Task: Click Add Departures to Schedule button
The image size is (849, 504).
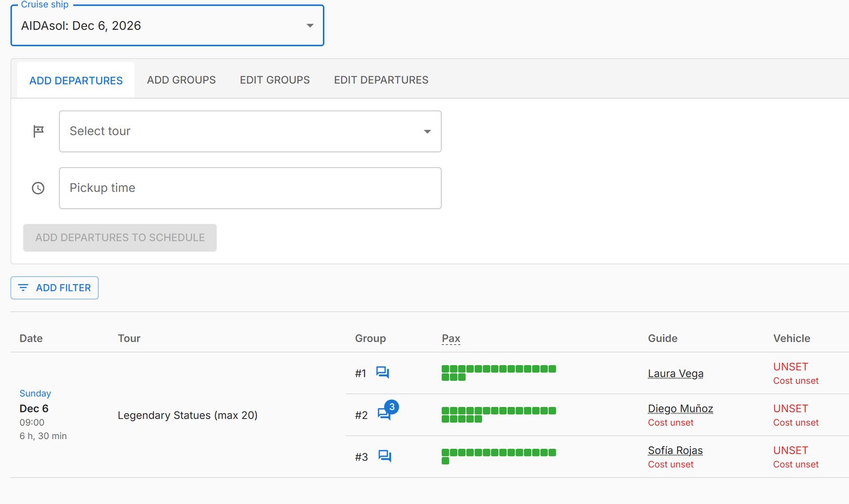Action: 120,238
